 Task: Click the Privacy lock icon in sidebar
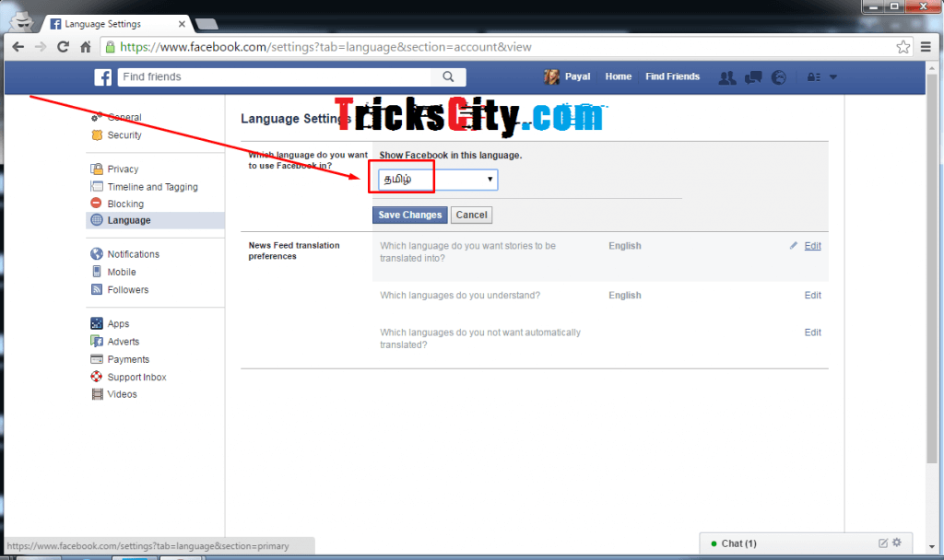pyautogui.click(x=96, y=169)
